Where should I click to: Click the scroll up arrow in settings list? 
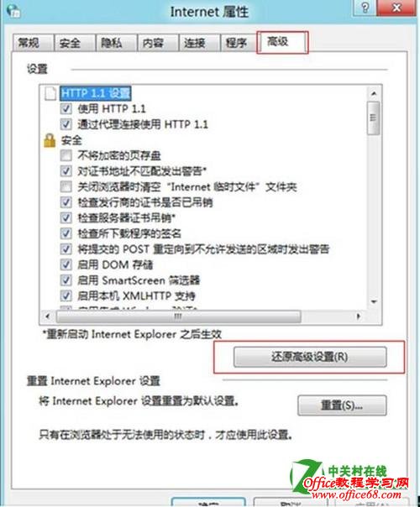tap(374, 94)
